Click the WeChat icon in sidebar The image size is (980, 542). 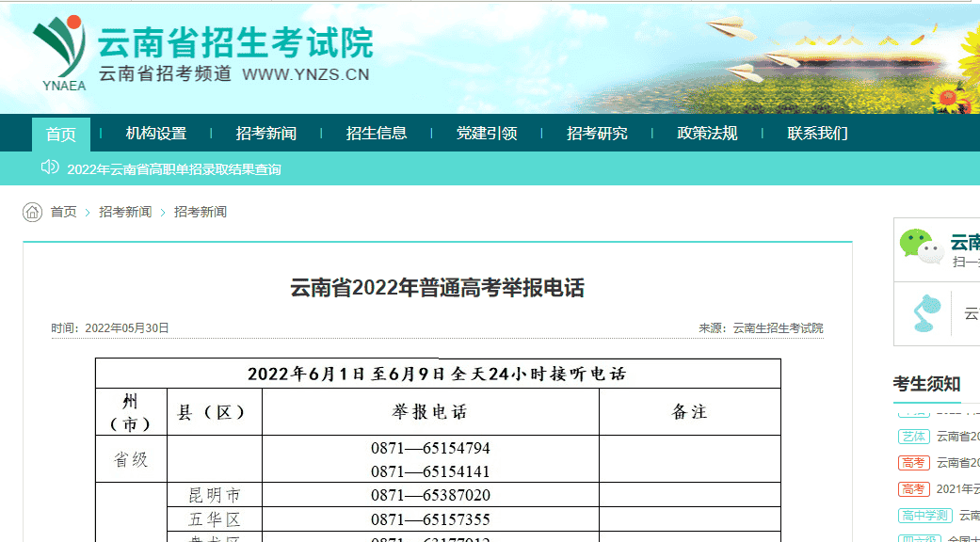click(x=920, y=247)
